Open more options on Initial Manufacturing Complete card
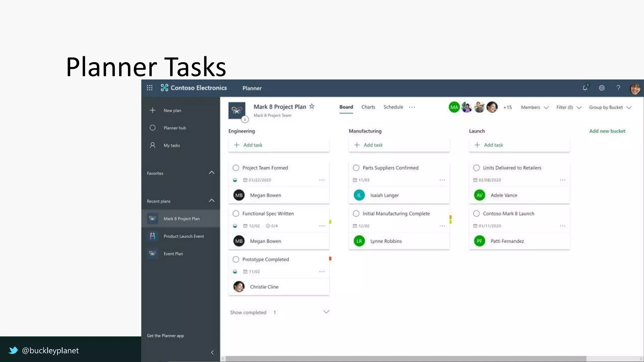 coord(442,226)
